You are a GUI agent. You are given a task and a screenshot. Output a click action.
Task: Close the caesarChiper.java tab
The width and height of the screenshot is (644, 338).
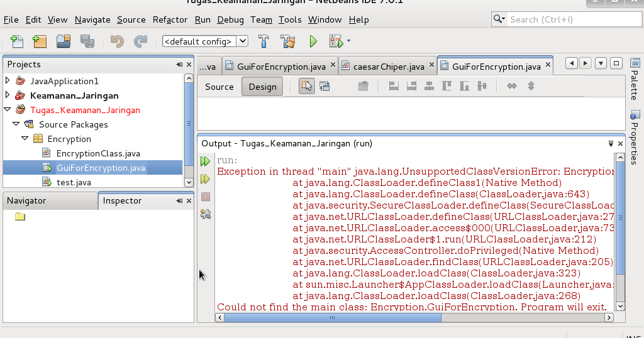click(431, 65)
